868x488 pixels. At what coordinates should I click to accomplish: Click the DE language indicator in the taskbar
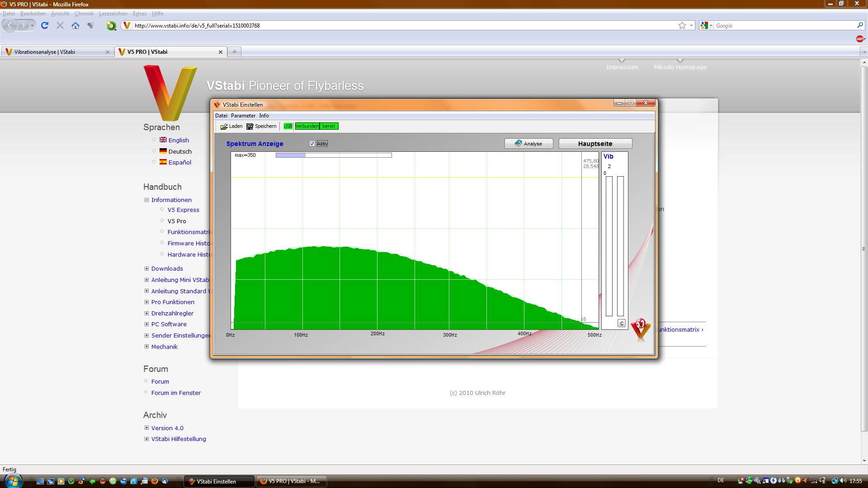721,480
